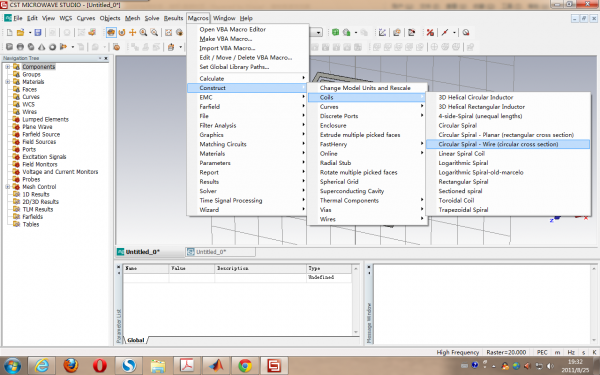Open the dropdown arrow beside Open icon
Image resolution: width=600 pixels, height=375 pixels.
click(30, 33)
